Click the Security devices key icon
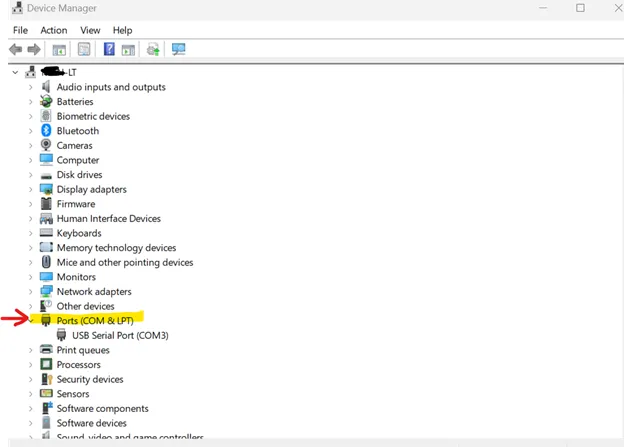 [x=47, y=379]
